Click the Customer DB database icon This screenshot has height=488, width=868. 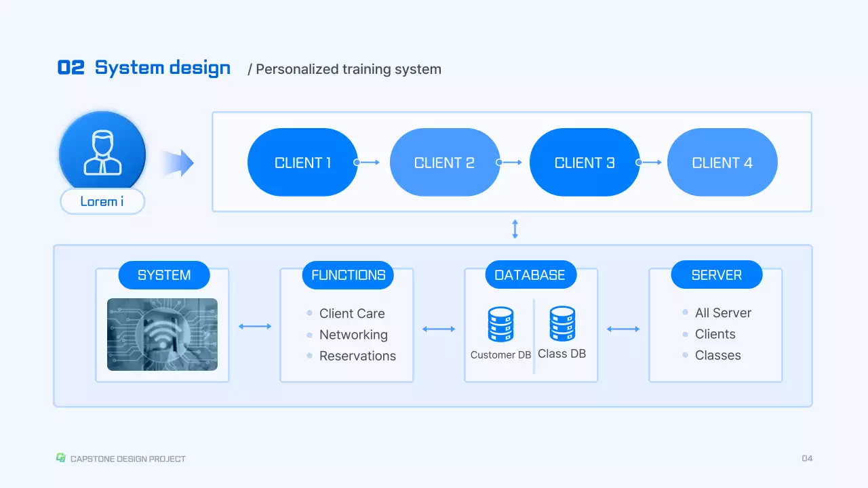click(500, 325)
